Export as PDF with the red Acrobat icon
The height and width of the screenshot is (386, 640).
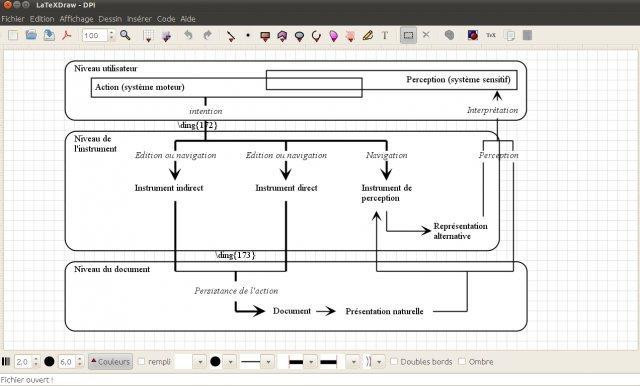(x=67, y=35)
